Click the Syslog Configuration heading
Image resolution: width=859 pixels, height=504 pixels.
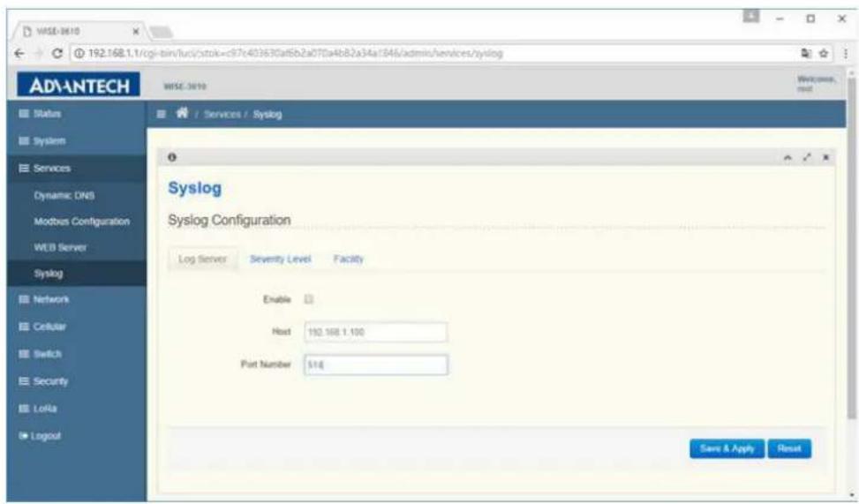point(229,221)
